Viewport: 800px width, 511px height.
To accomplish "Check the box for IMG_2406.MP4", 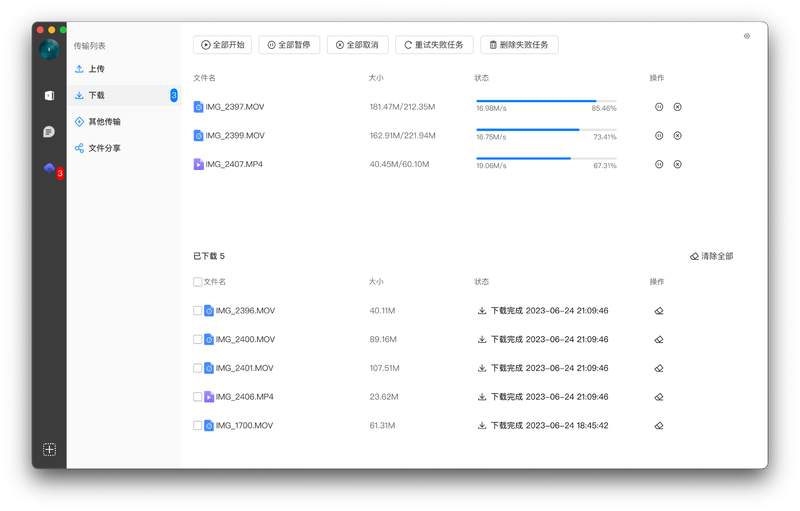I will [197, 397].
